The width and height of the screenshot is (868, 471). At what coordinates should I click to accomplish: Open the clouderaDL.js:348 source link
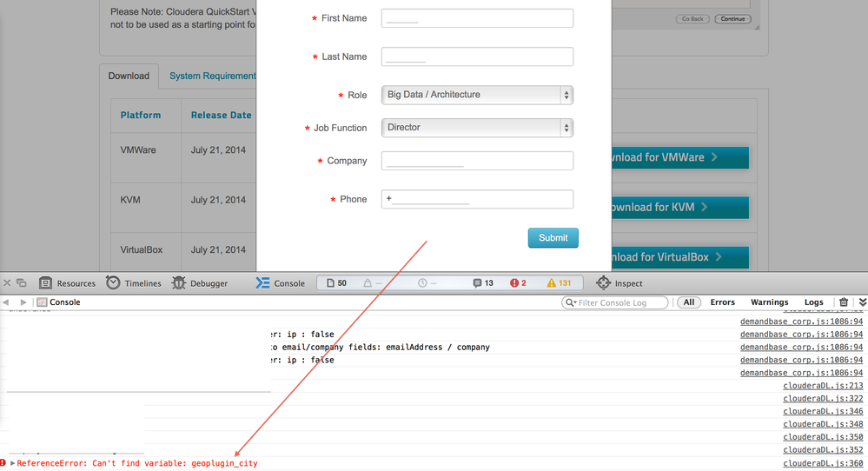[x=823, y=424]
